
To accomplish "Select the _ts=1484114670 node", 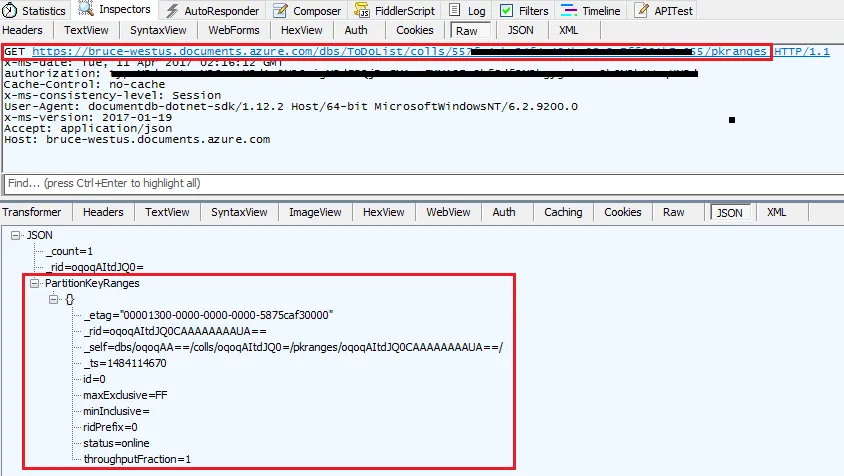I will (x=125, y=363).
